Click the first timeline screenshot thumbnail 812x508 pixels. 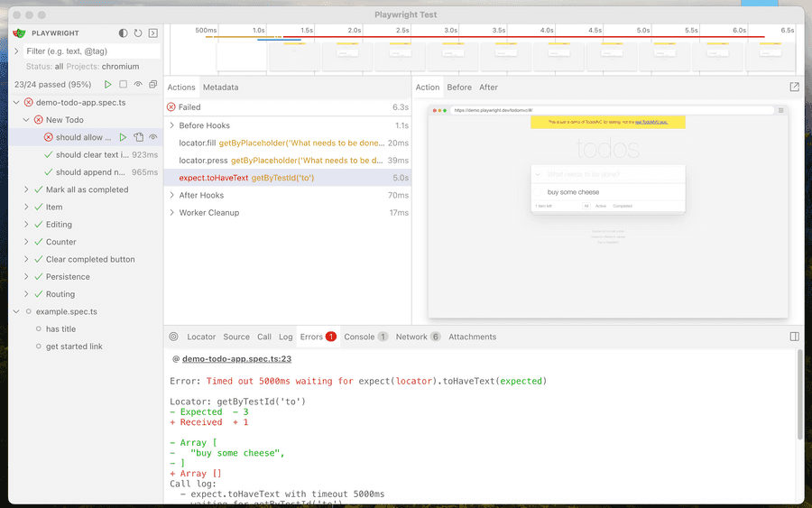[242, 57]
